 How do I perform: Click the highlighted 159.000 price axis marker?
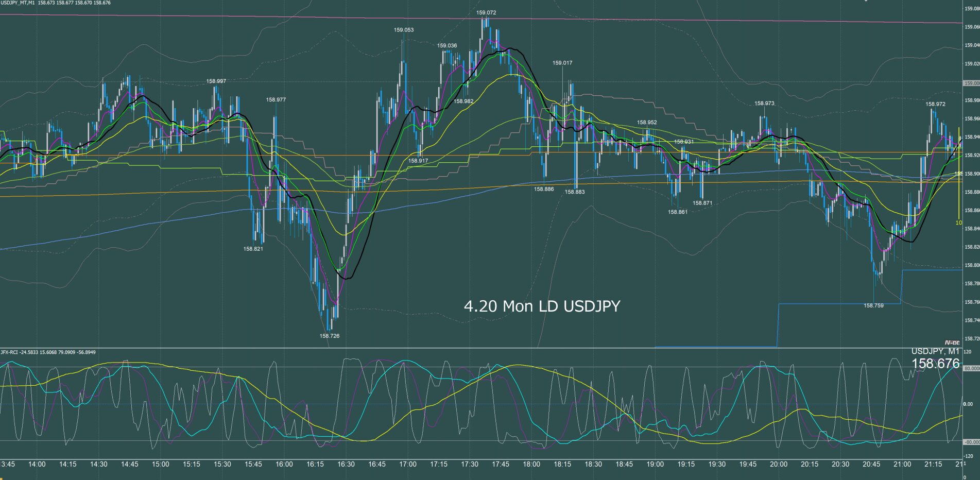[971, 83]
